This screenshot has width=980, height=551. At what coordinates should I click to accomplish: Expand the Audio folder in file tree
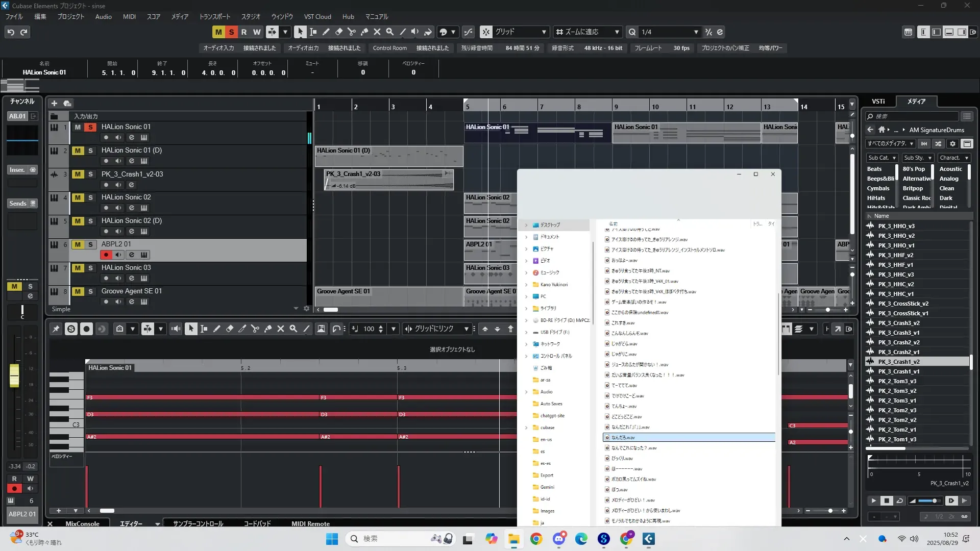pyautogui.click(x=526, y=392)
